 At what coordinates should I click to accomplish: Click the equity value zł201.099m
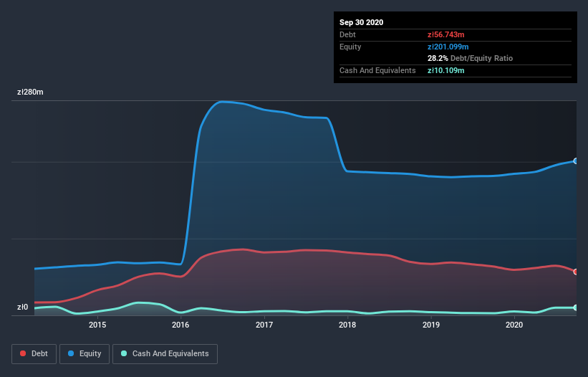coord(448,47)
